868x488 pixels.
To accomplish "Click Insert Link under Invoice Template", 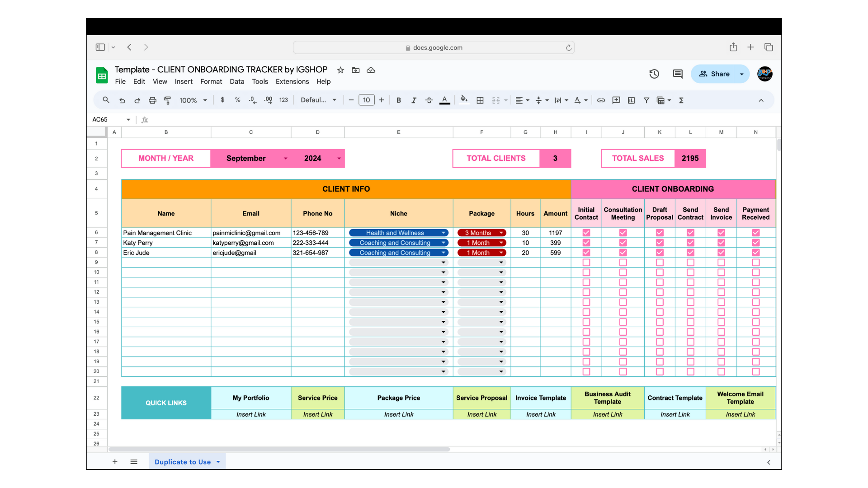I will click(541, 414).
